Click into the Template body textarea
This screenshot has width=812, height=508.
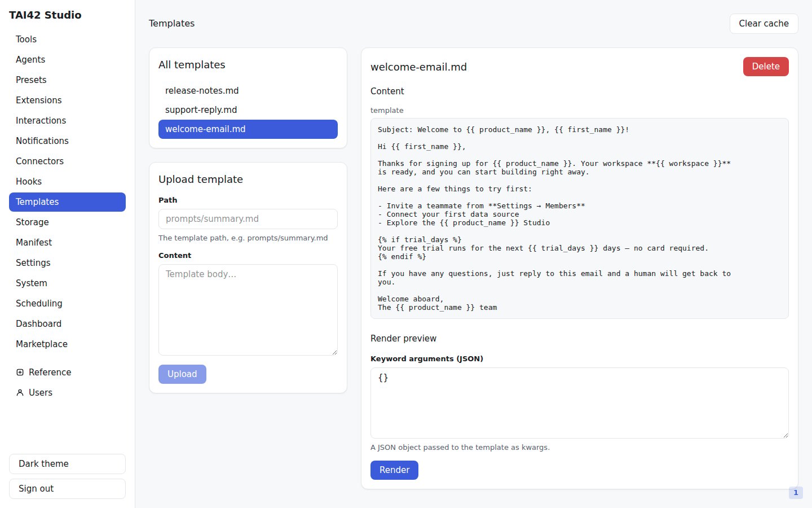tap(248, 310)
